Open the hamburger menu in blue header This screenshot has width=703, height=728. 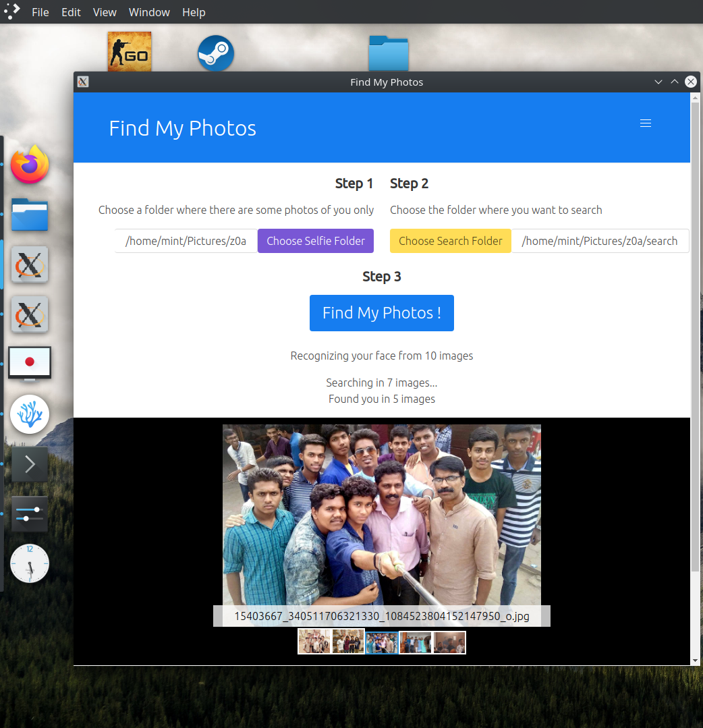[x=646, y=123]
